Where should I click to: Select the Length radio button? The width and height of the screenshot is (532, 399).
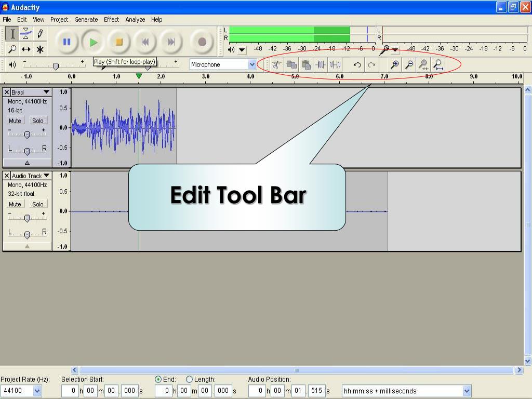pos(189,379)
